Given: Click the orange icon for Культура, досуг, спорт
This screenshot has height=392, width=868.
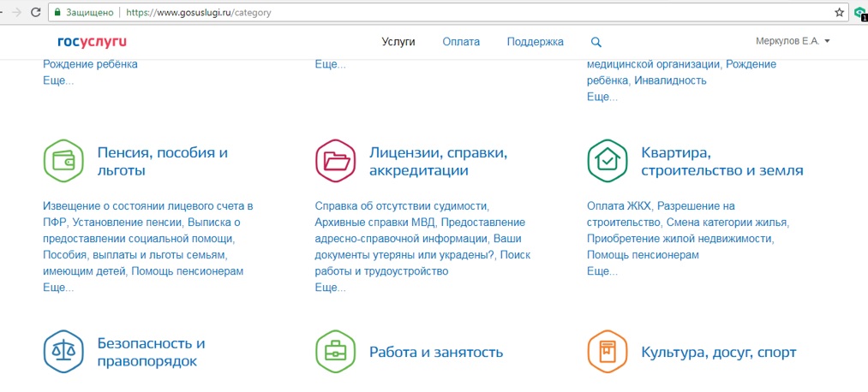Looking at the screenshot, I should point(607,352).
